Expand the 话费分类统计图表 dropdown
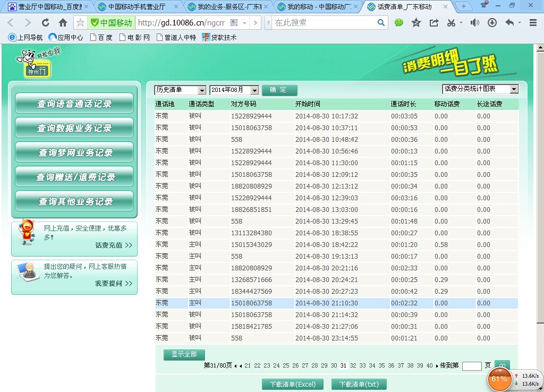Screen dimensions: 544x392 (514, 89)
